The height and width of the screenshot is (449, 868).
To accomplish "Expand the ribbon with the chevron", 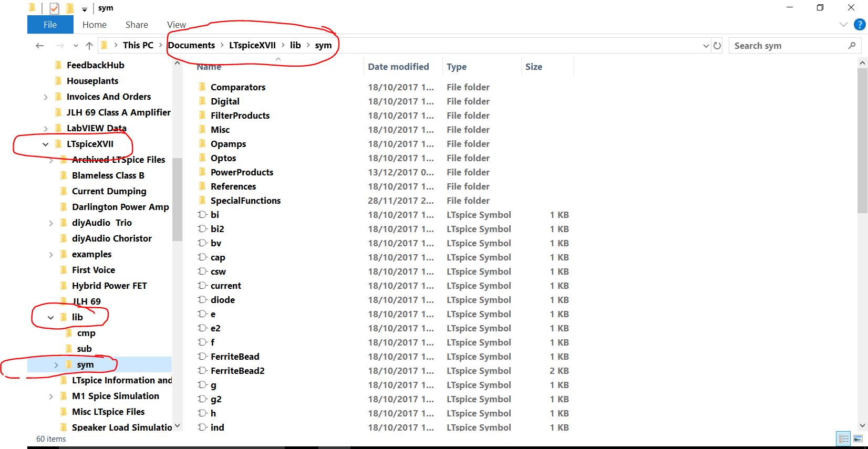I will click(843, 25).
